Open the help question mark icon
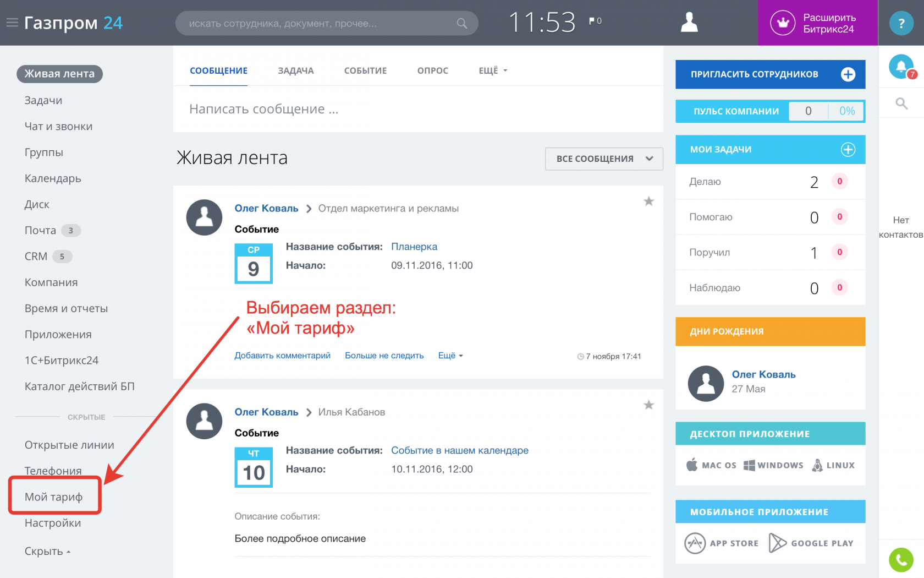 pos(901,23)
